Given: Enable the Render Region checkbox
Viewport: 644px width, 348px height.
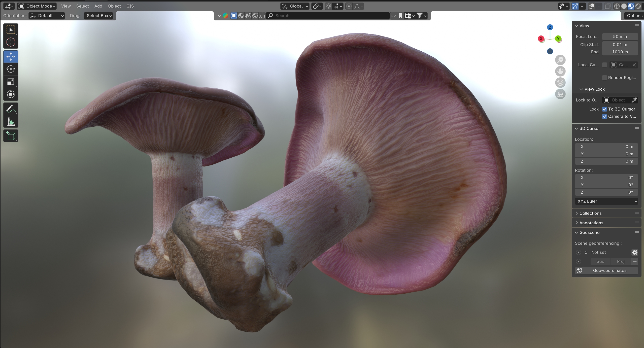Looking at the screenshot, I should click(604, 78).
